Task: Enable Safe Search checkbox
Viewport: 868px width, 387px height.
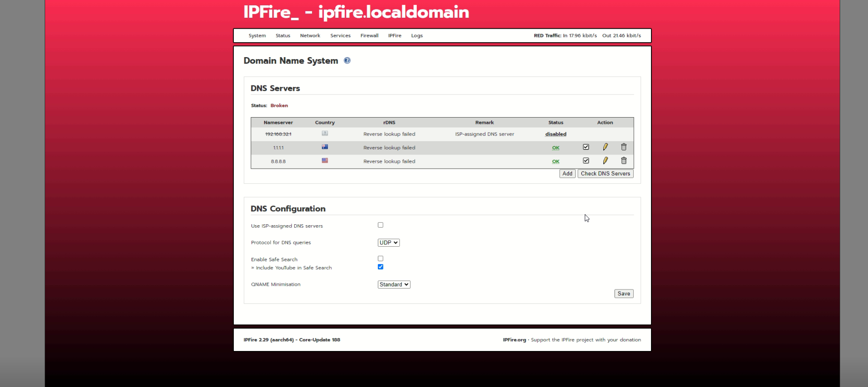Action: tap(381, 258)
